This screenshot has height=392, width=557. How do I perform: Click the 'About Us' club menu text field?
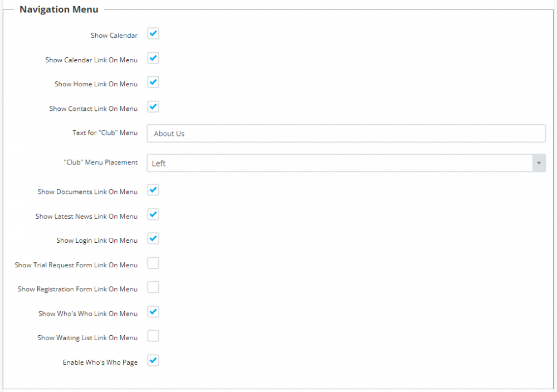pos(345,134)
